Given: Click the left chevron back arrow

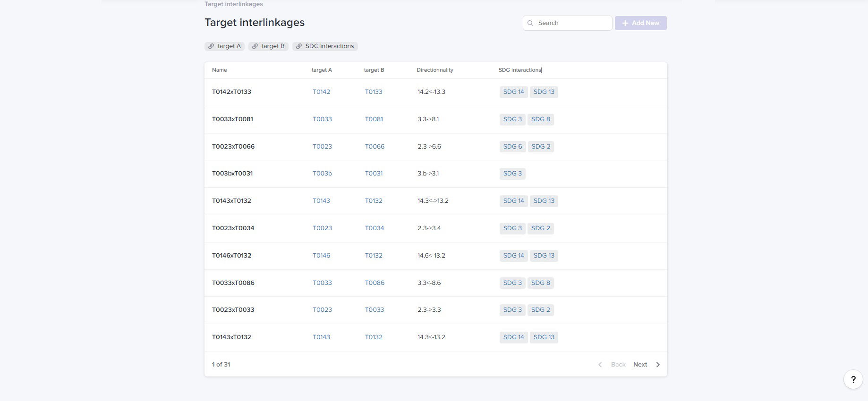Looking at the screenshot, I should pos(600,365).
